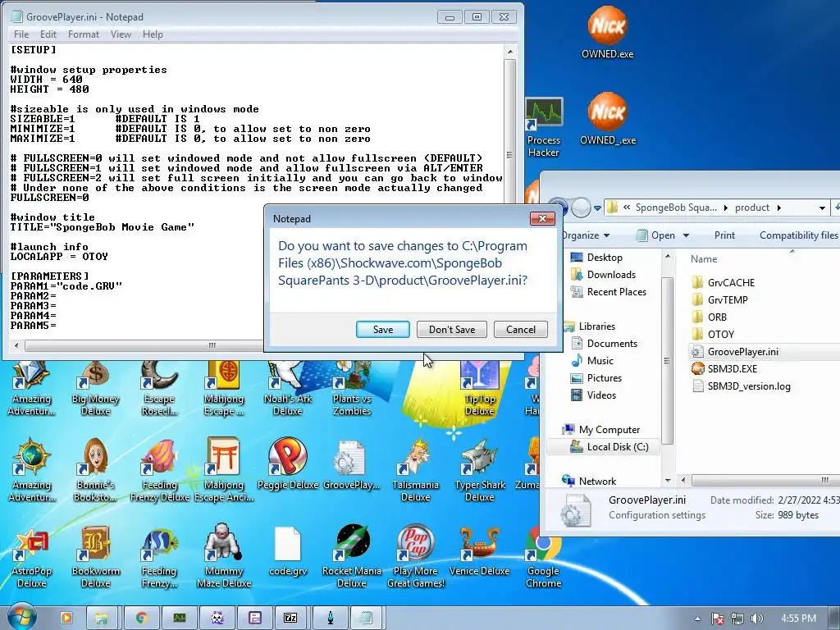Select the Talismania Deluxe shortcut
This screenshot has height=630, width=840.
[415, 470]
